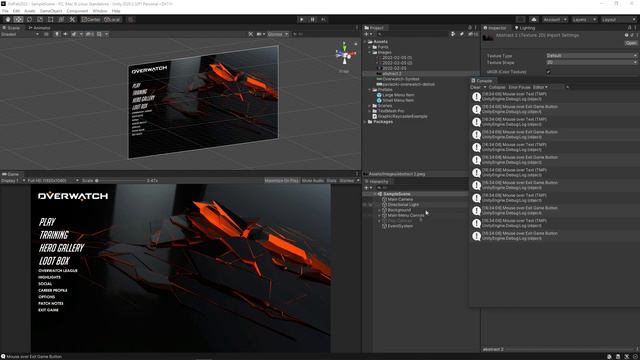Open scene camera settings icon
Screen dimensions: 640x360
(x=260, y=34)
